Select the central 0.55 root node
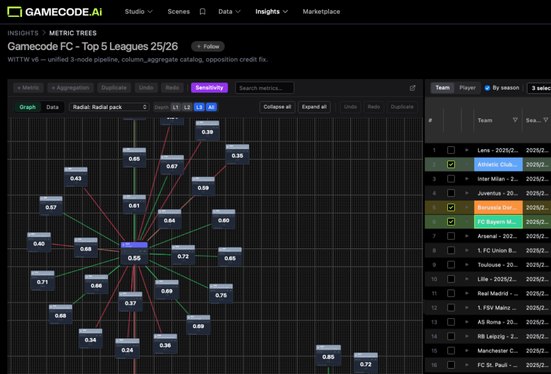This screenshot has height=374, width=551. 134,253
